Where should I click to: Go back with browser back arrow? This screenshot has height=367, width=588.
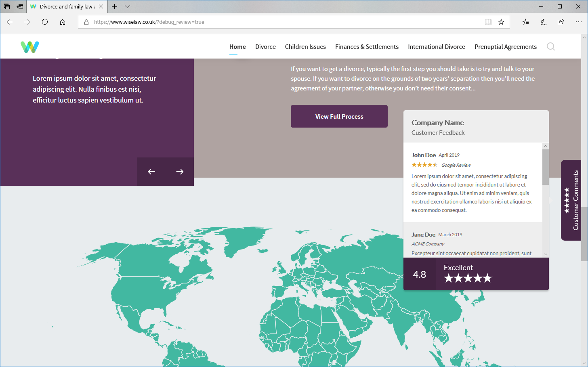(x=10, y=22)
